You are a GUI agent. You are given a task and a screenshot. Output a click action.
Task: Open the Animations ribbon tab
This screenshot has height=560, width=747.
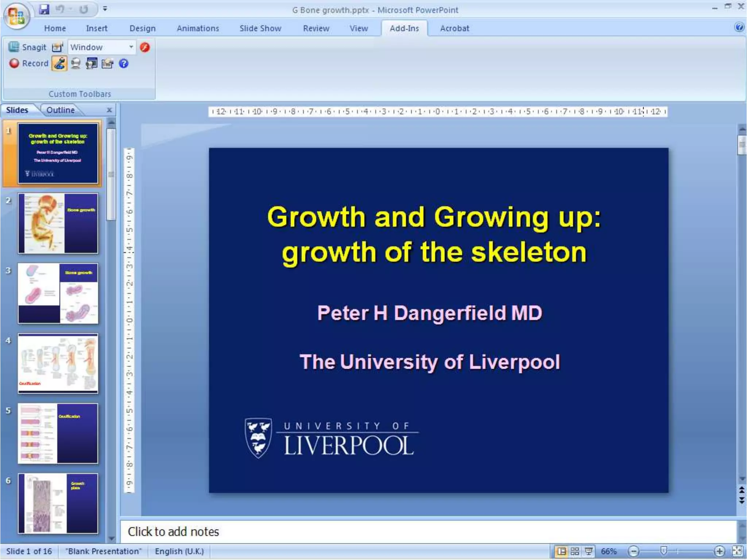click(198, 28)
